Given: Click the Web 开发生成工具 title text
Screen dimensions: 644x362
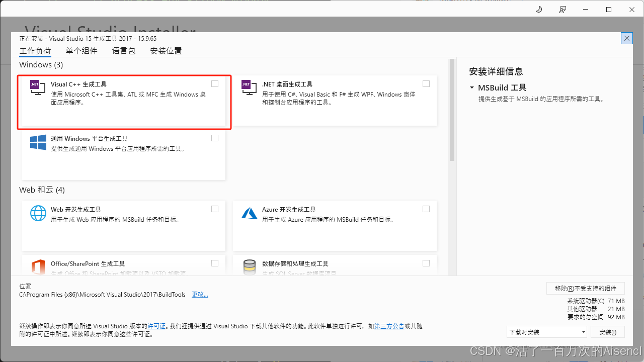Looking at the screenshot, I should (76, 210).
